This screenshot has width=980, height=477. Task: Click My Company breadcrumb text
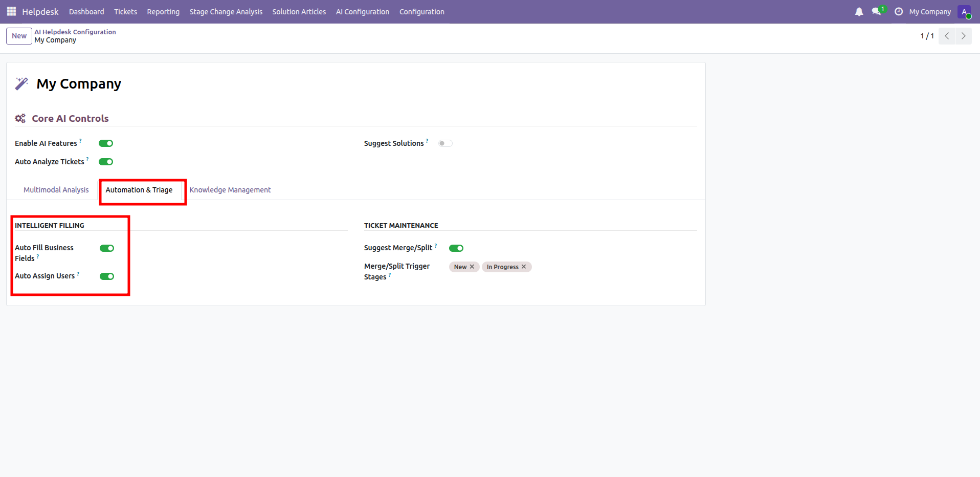(x=55, y=40)
